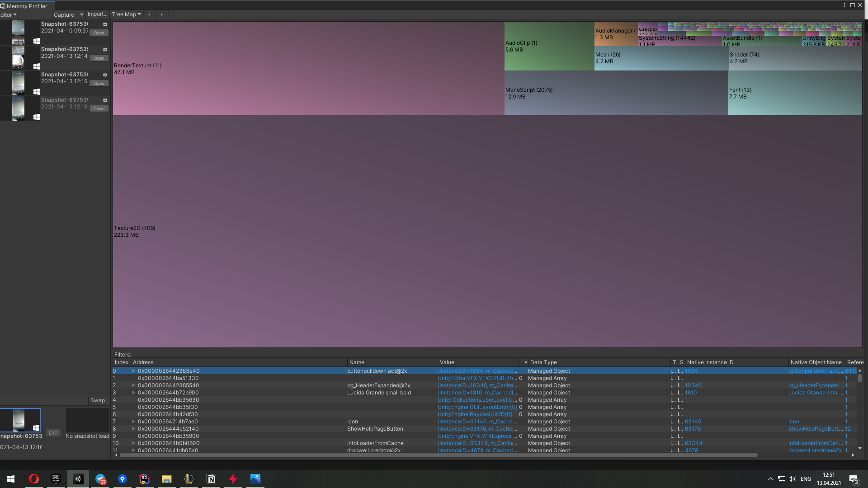Click Capture button
This screenshot has width=868, height=488.
(64, 14)
